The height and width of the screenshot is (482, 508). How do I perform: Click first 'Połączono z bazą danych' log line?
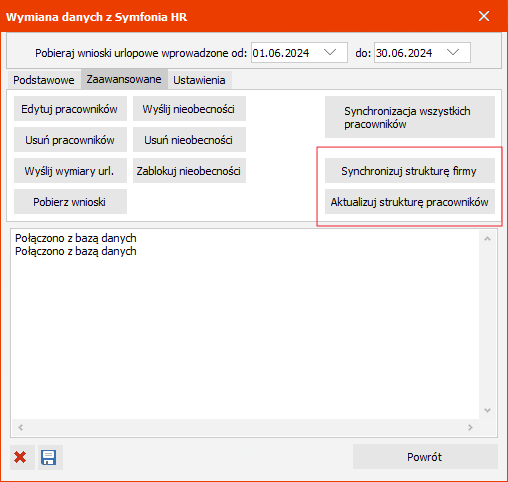(76, 238)
